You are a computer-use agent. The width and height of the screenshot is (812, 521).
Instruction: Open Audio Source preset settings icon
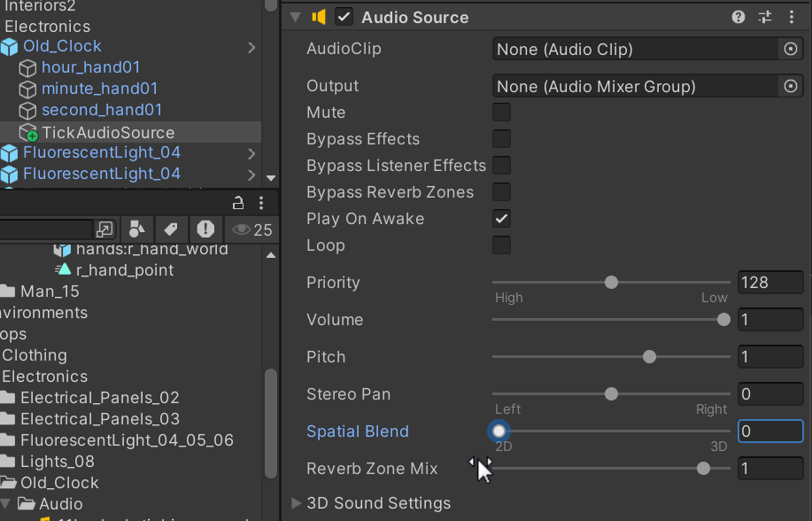click(x=765, y=17)
